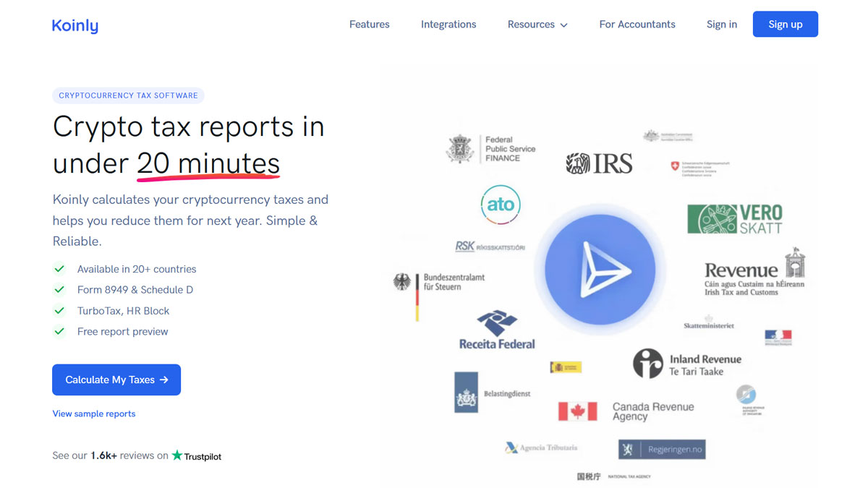Select Integrations in the navigation bar
This screenshot has height=488, width=868.
(x=448, y=24)
